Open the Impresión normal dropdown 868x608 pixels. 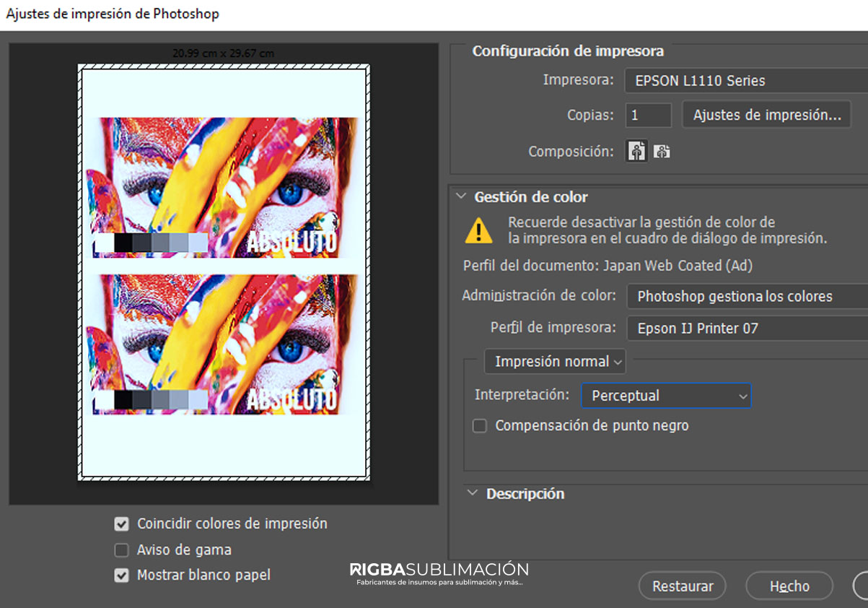[x=555, y=362]
